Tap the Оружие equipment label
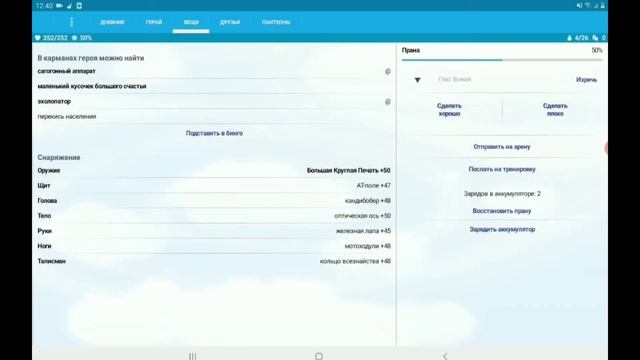The height and width of the screenshot is (360, 640). (x=49, y=170)
